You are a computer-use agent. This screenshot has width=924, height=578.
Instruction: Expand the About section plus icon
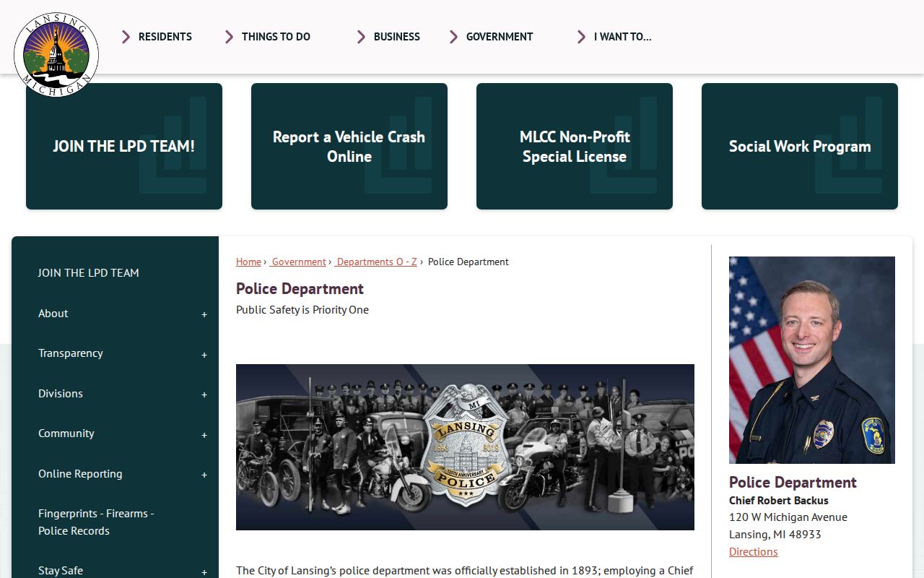(204, 314)
